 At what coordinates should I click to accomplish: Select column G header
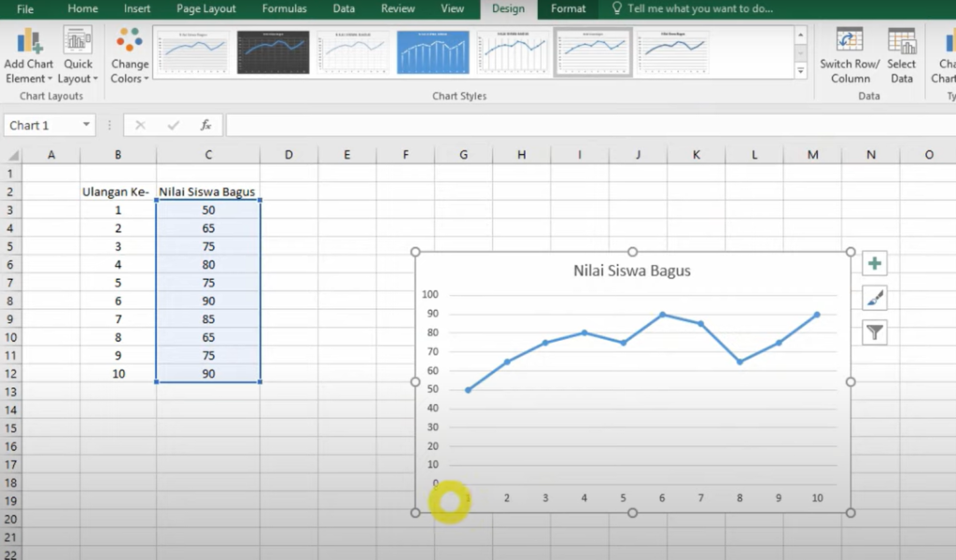coord(463,155)
